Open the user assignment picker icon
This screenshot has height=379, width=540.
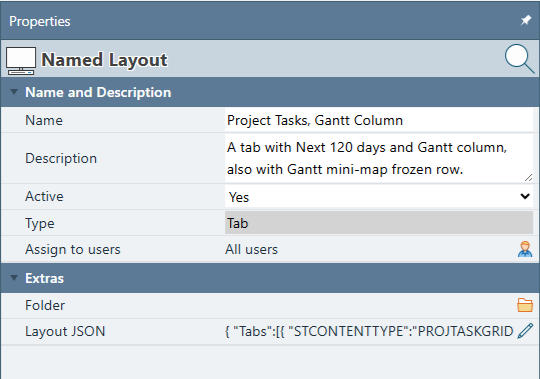click(525, 249)
